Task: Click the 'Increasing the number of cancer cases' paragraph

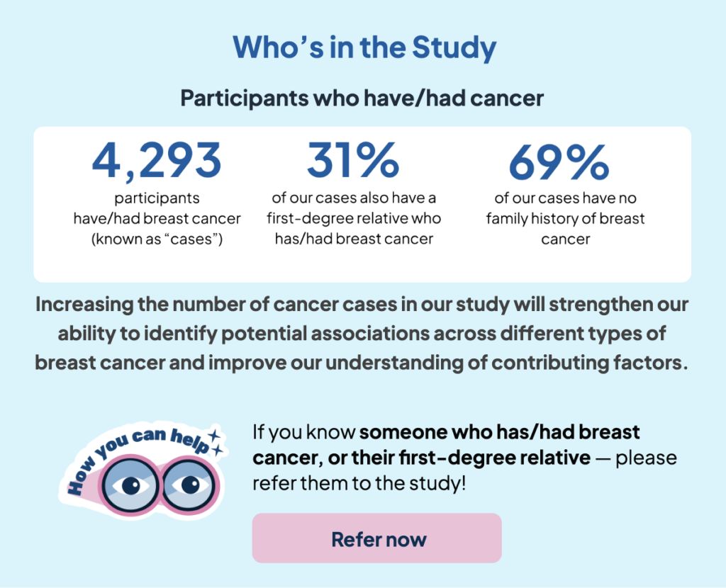Action: (x=362, y=334)
